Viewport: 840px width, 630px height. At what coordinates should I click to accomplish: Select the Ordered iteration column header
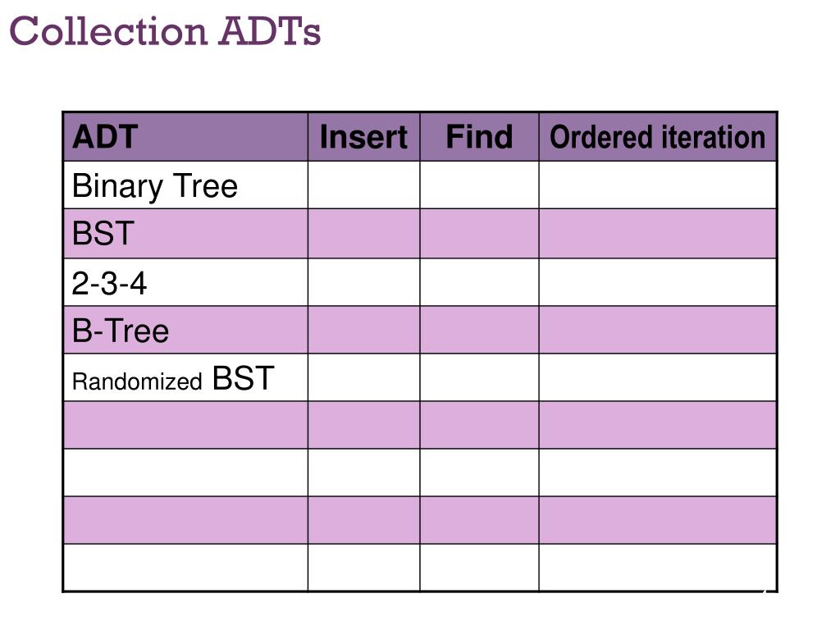pyautogui.click(x=658, y=137)
